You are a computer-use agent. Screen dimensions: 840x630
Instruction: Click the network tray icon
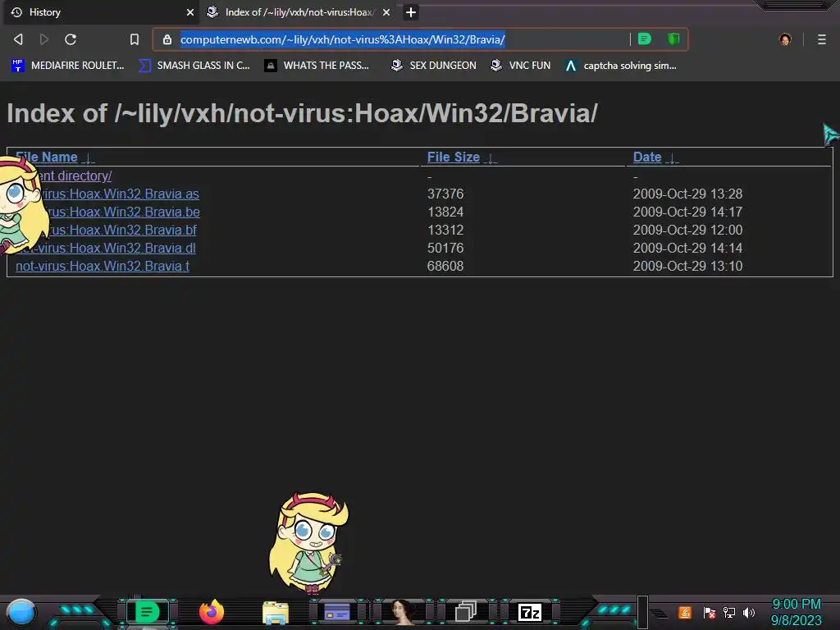[729, 612]
